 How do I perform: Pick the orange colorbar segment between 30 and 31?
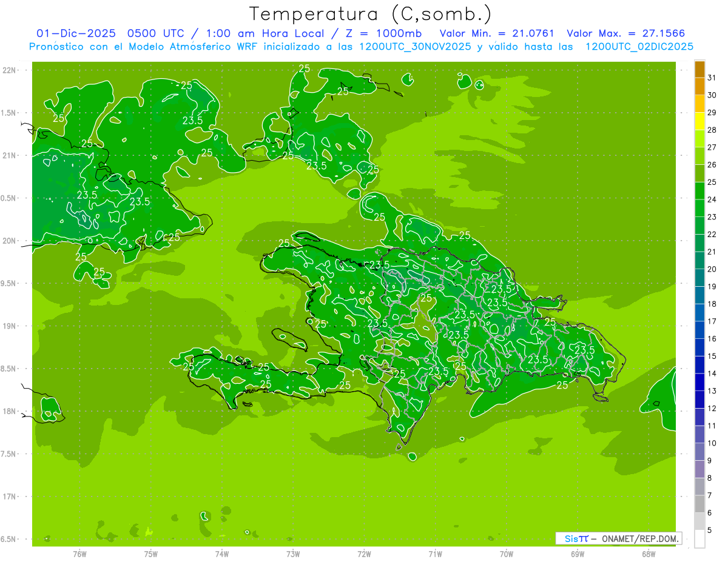tap(699, 87)
